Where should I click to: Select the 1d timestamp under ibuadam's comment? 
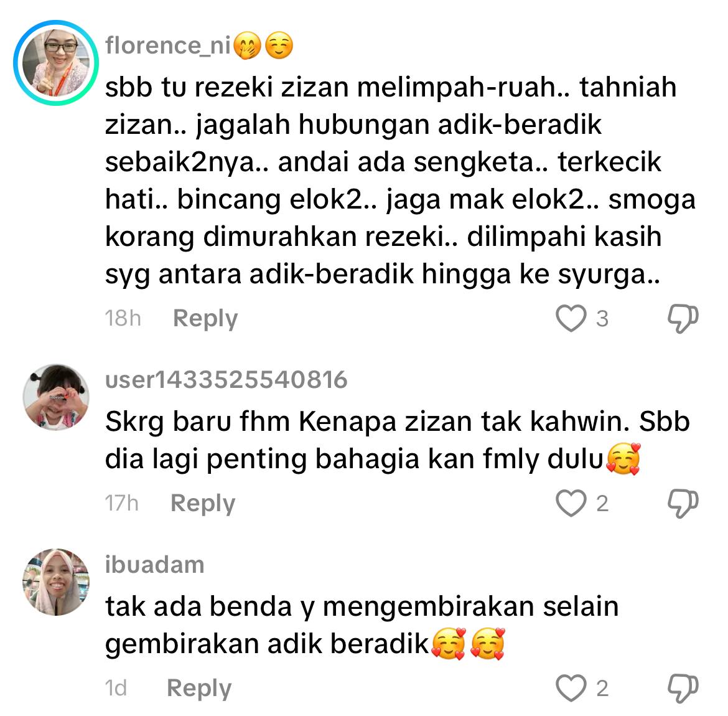pyautogui.click(x=116, y=688)
